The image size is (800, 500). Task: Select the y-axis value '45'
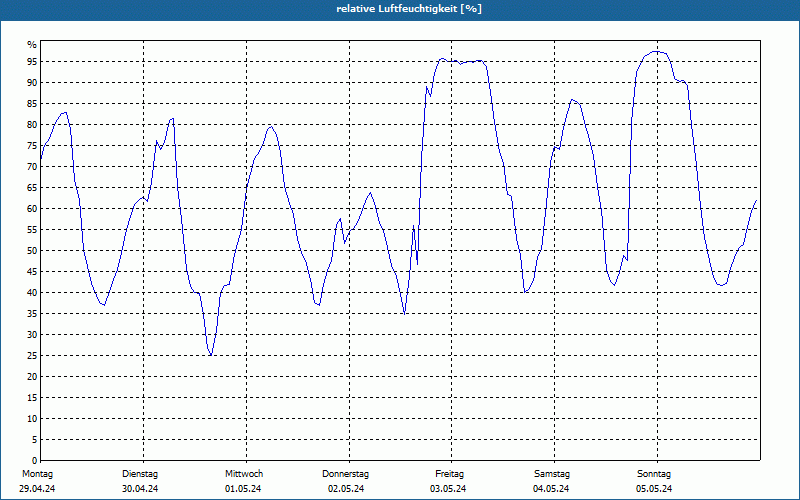(x=32, y=271)
